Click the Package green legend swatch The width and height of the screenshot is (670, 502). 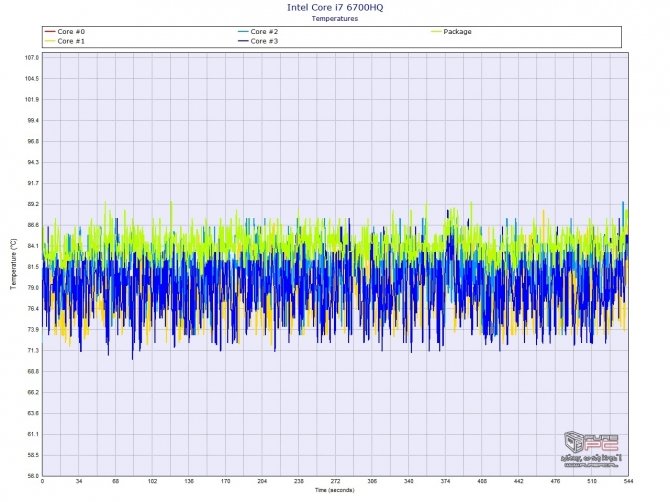[436, 32]
